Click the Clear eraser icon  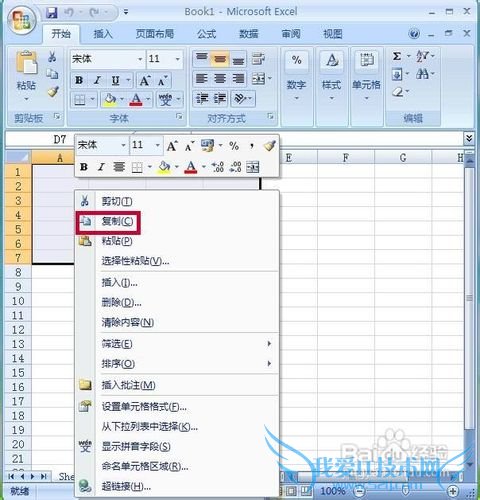tap(397, 91)
